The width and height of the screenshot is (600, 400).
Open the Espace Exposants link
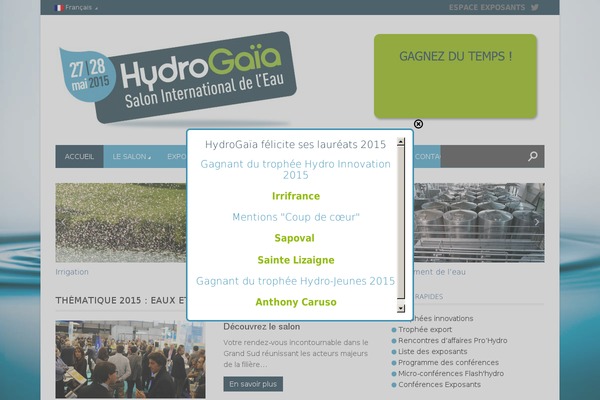click(x=487, y=7)
